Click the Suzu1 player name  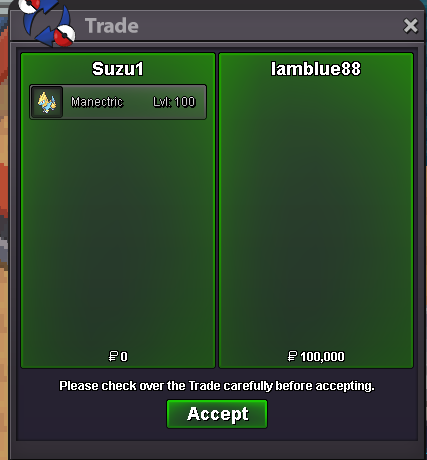click(x=118, y=69)
